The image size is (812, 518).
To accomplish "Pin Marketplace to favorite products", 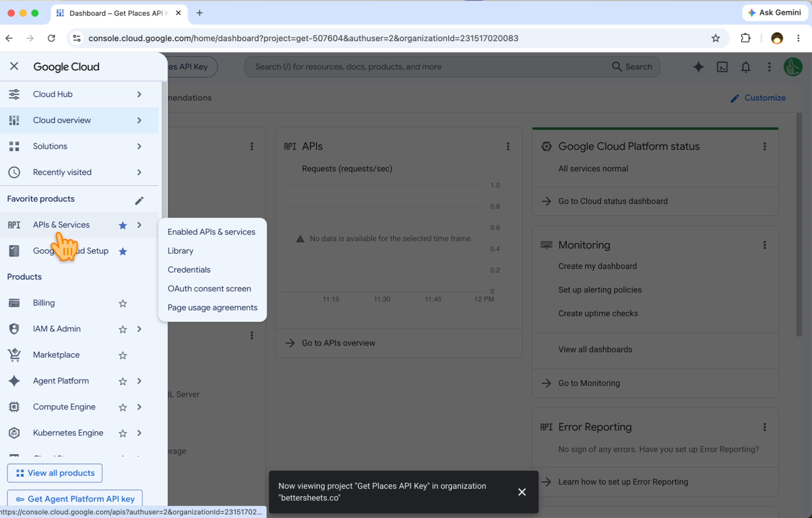I will (x=123, y=356).
